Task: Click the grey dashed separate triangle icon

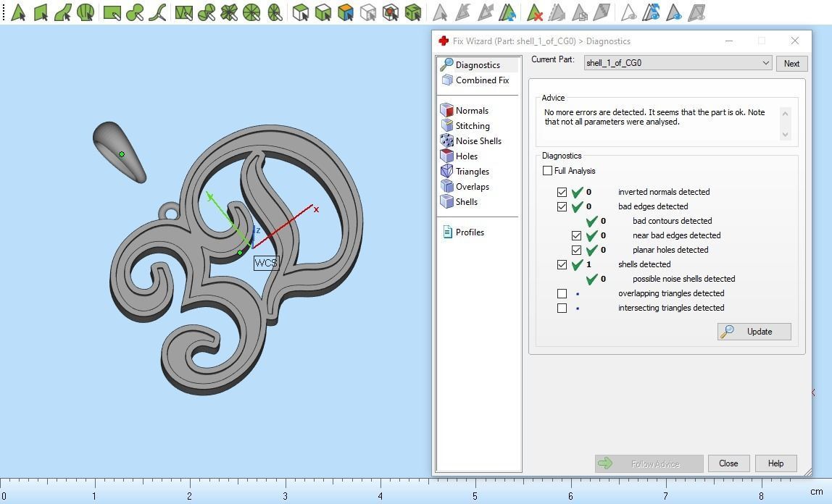Action: (x=557, y=12)
